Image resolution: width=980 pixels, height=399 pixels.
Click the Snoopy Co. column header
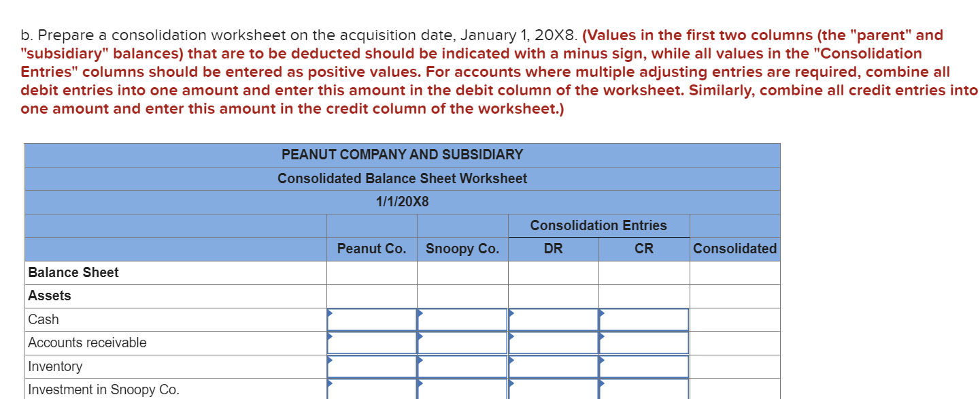pyautogui.click(x=462, y=249)
